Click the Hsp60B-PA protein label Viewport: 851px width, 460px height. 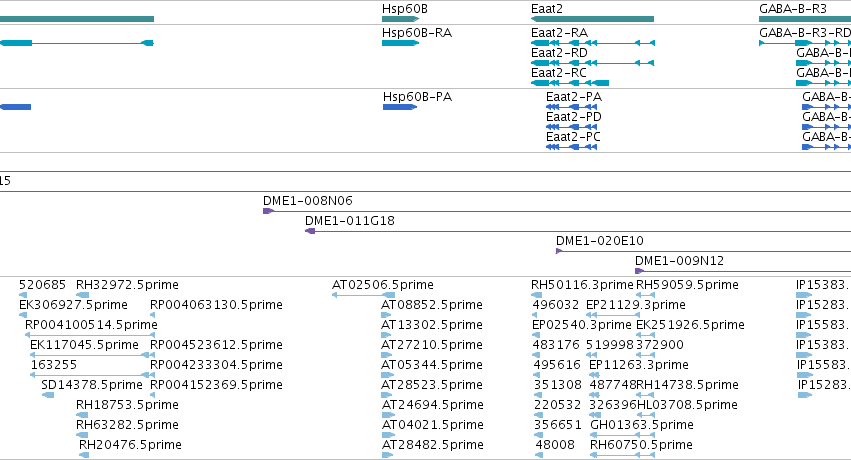pyautogui.click(x=417, y=97)
